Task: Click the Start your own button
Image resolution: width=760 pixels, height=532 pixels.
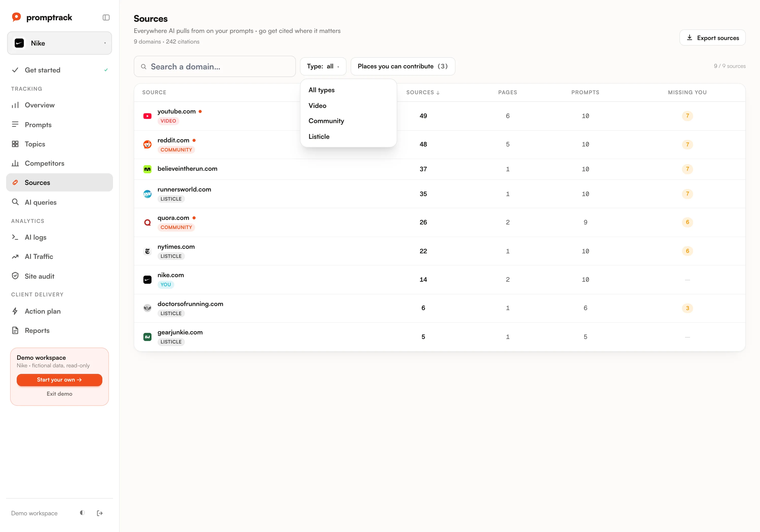Action: [60, 380]
